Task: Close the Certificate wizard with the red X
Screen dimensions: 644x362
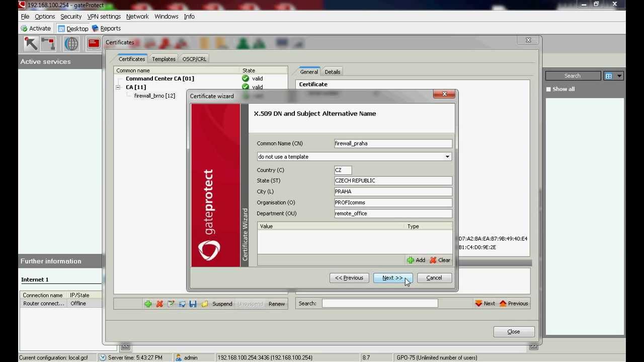Action: (444, 94)
